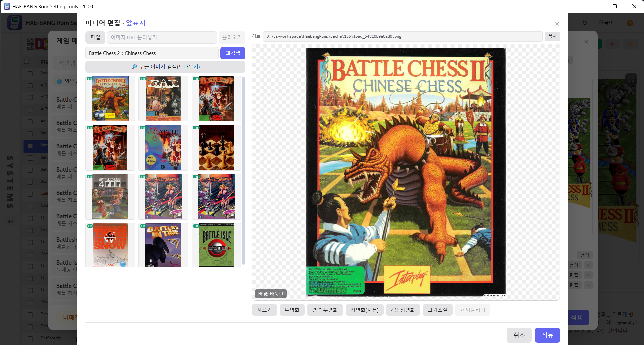This screenshot has width=644, height=345.
Task: Check the box for the 4-D row
Action: 30,86
